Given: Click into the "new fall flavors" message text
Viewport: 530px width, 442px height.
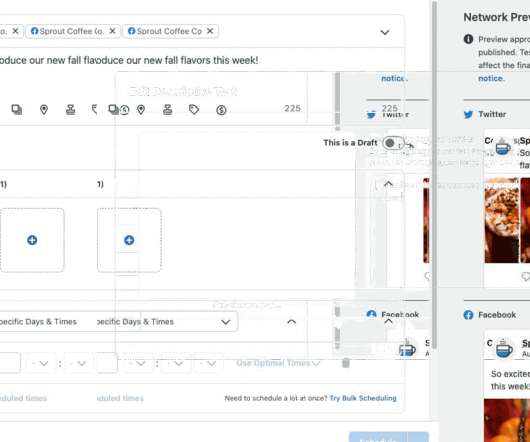Looking at the screenshot, I should pos(128,60).
